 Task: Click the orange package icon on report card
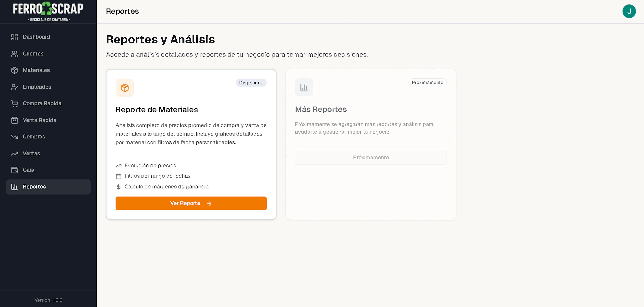click(124, 88)
